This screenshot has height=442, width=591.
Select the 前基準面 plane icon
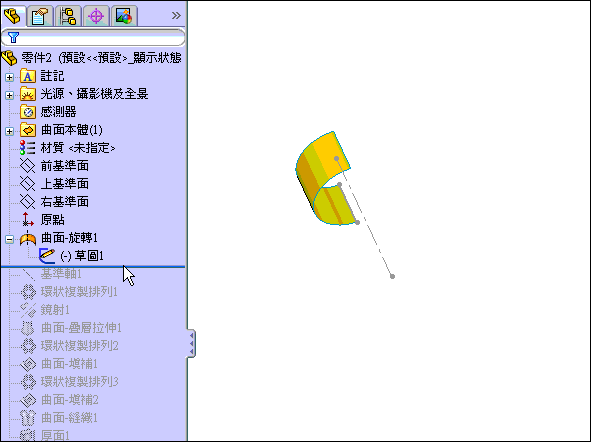coord(28,166)
